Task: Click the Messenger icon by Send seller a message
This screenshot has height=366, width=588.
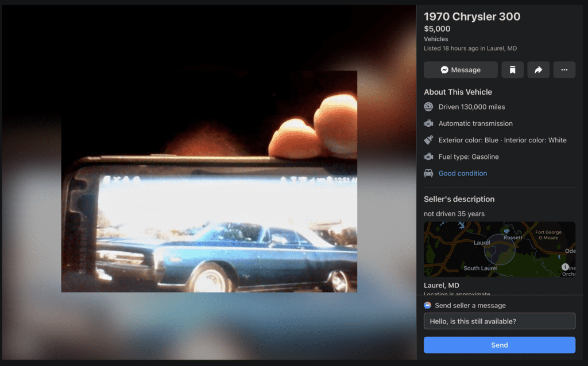Action: (428, 306)
